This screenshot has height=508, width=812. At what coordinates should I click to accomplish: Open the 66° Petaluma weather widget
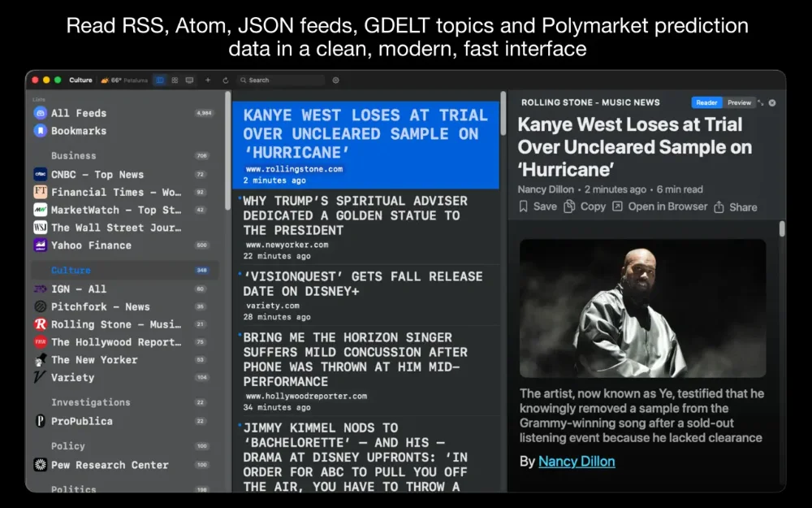124,80
